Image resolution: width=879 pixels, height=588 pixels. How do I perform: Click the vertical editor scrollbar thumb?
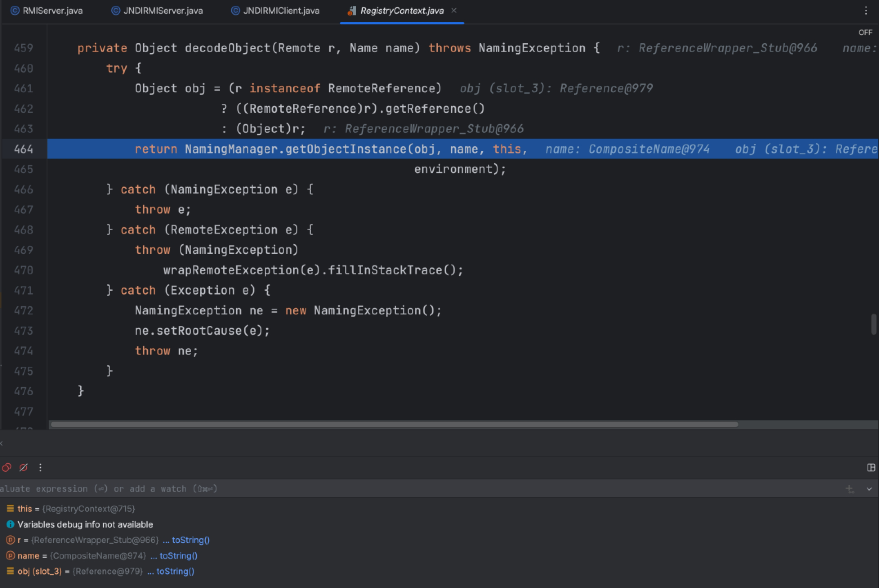[x=874, y=324]
